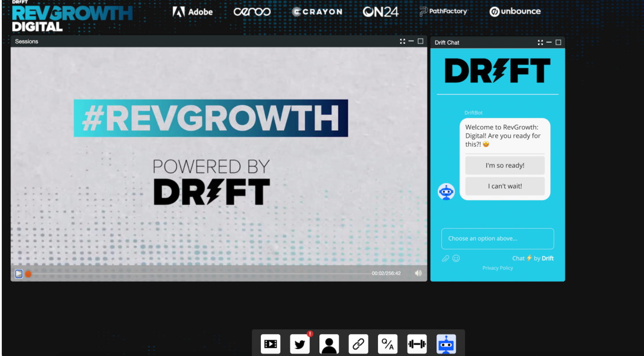Select the "I can't wait!" reply option

click(505, 186)
